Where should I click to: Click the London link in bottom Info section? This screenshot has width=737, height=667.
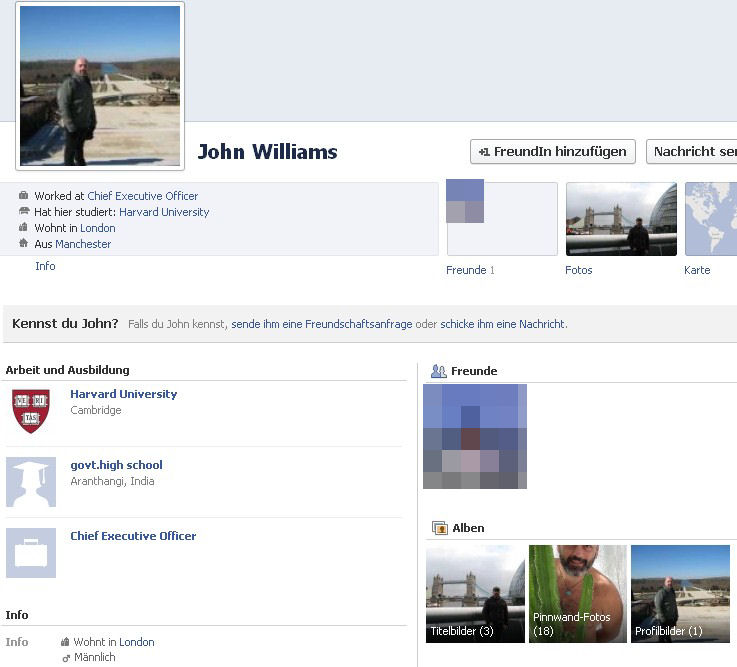137,642
